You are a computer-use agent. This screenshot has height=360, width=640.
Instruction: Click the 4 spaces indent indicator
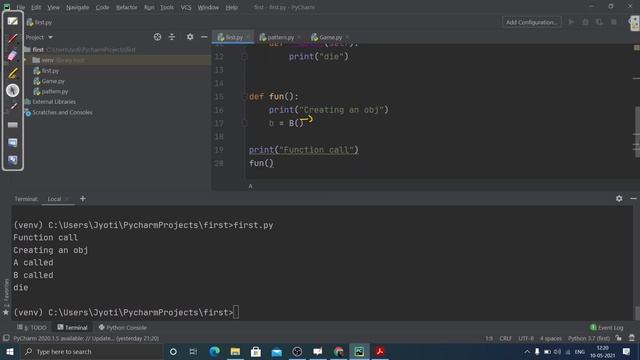tap(551, 338)
